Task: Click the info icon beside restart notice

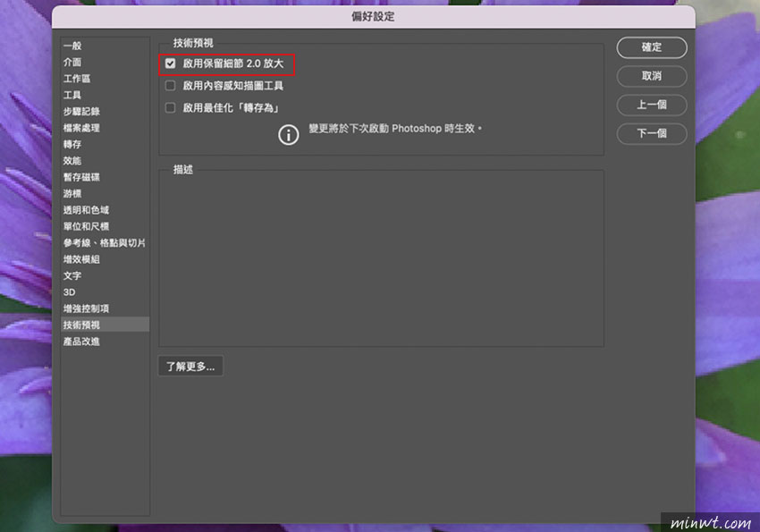Action: [x=289, y=135]
